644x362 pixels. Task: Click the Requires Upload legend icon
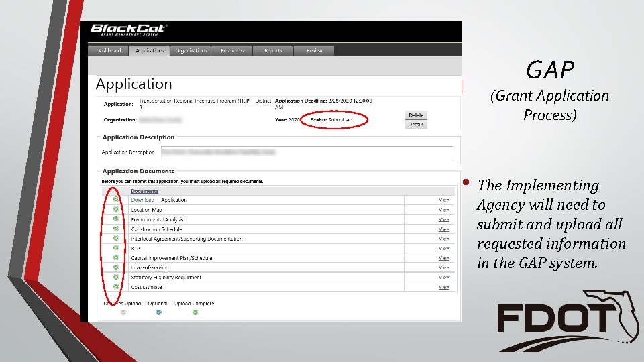click(x=123, y=312)
